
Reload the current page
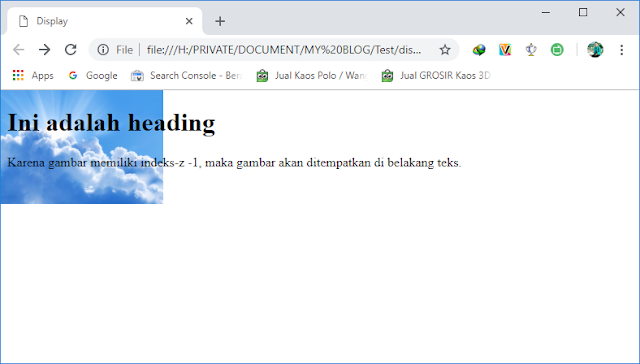(x=71, y=50)
